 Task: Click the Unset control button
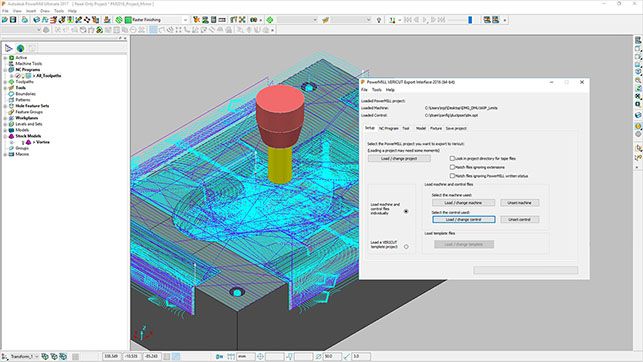click(x=520, y=220)
